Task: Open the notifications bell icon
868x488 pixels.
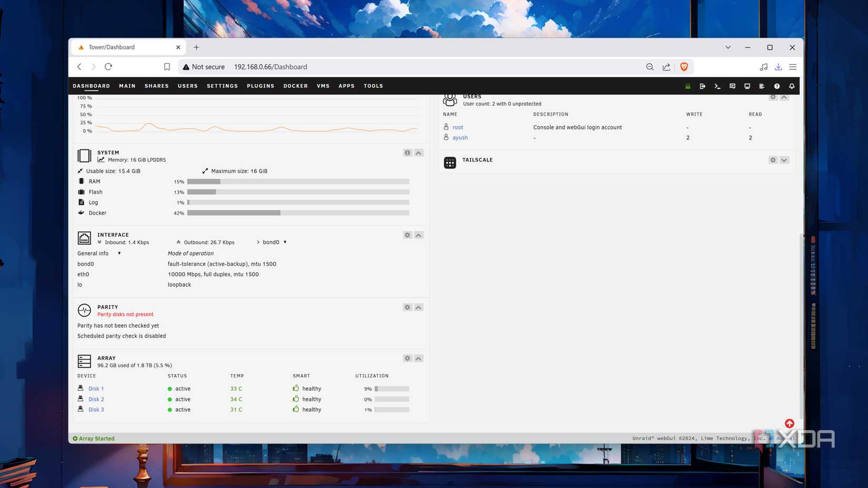Action: pyautogui.click(x=791, y=86)
